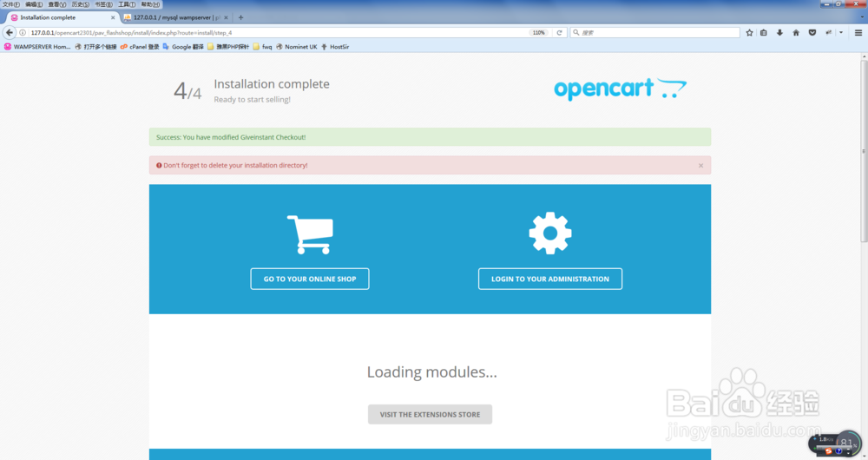Open the 打开多个链接 bookmark
The width and height of the screenshot is (868, 460).
point(95,47)
